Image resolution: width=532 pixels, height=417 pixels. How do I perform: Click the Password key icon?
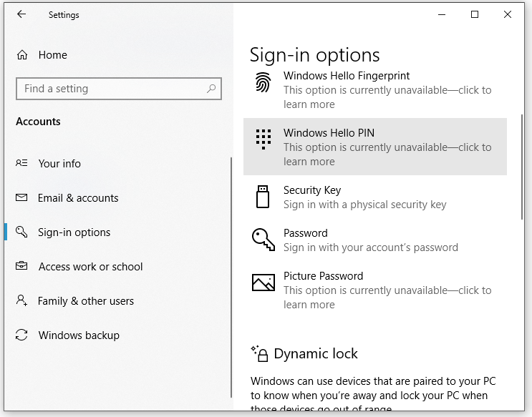tap(263, 240)
